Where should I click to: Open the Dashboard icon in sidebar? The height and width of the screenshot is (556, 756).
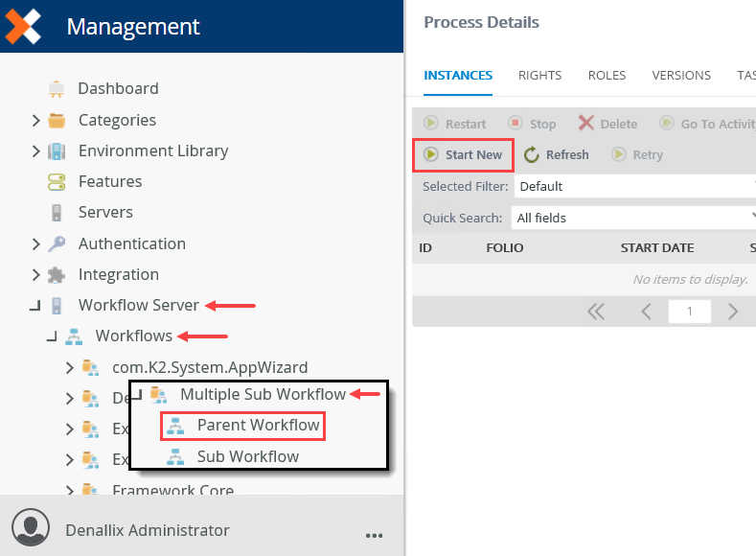[x=57, y=89]
